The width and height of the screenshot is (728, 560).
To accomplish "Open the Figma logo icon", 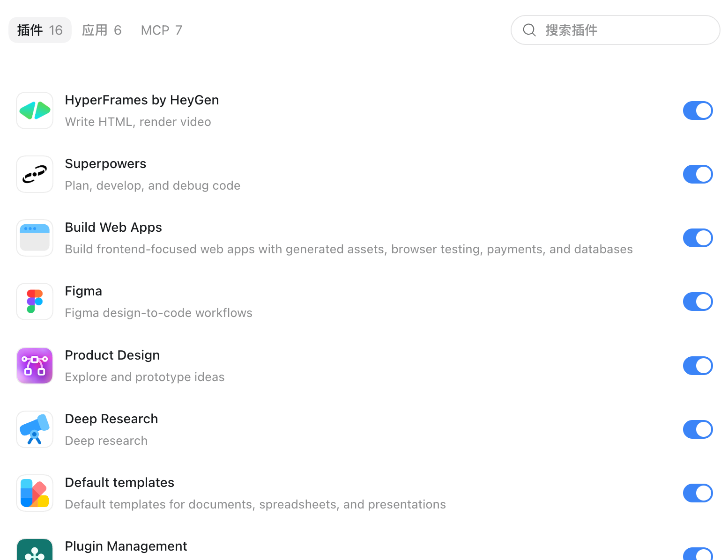I will [x=35, y=302].
